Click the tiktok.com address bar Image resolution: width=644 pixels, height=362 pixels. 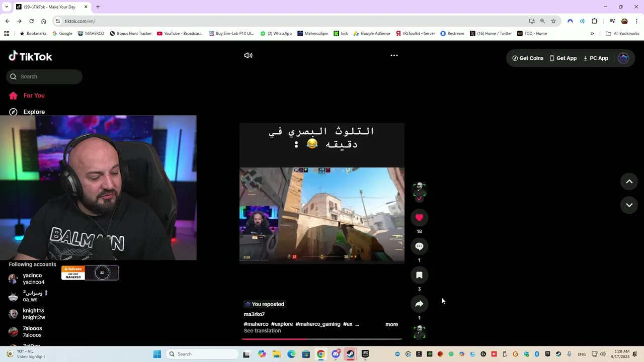click(x=292, y=21)
